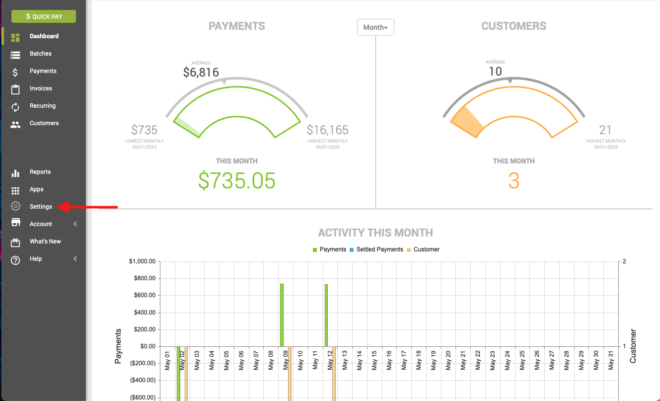Click the What's New label

45,241
